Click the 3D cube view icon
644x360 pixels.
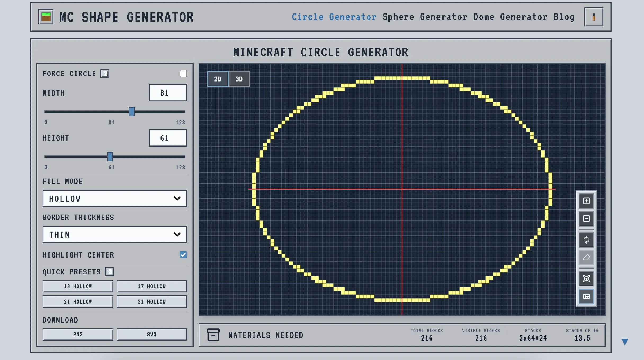pyautogui.click(x=586, y=279)
